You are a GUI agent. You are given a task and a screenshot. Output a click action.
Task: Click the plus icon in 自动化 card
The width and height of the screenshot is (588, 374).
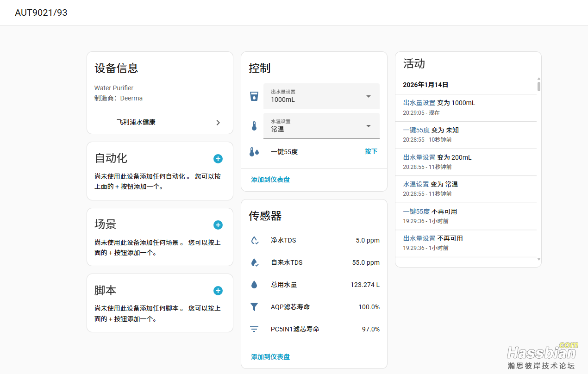218,159
